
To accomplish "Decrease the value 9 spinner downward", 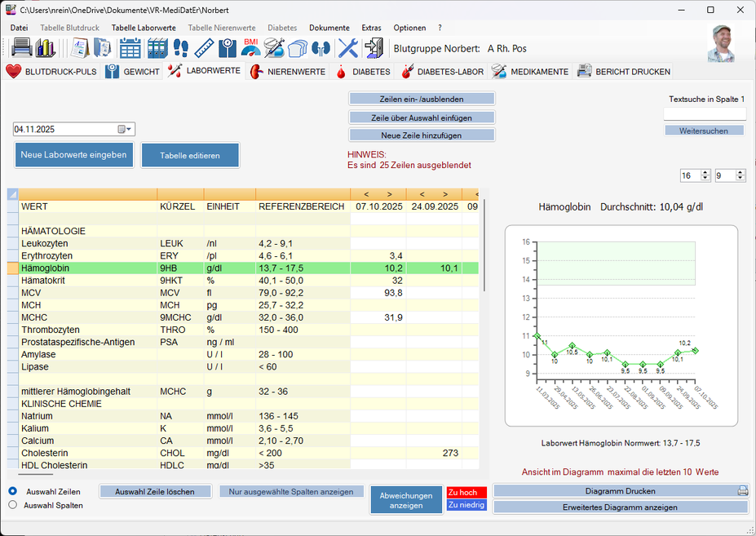I will tap(741, 179).
